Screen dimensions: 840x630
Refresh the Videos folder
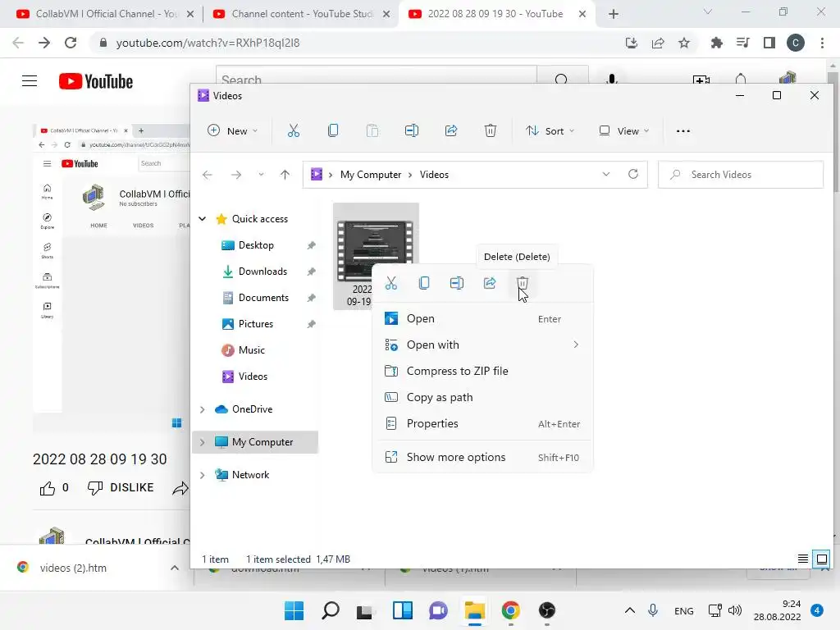point(633,174)
